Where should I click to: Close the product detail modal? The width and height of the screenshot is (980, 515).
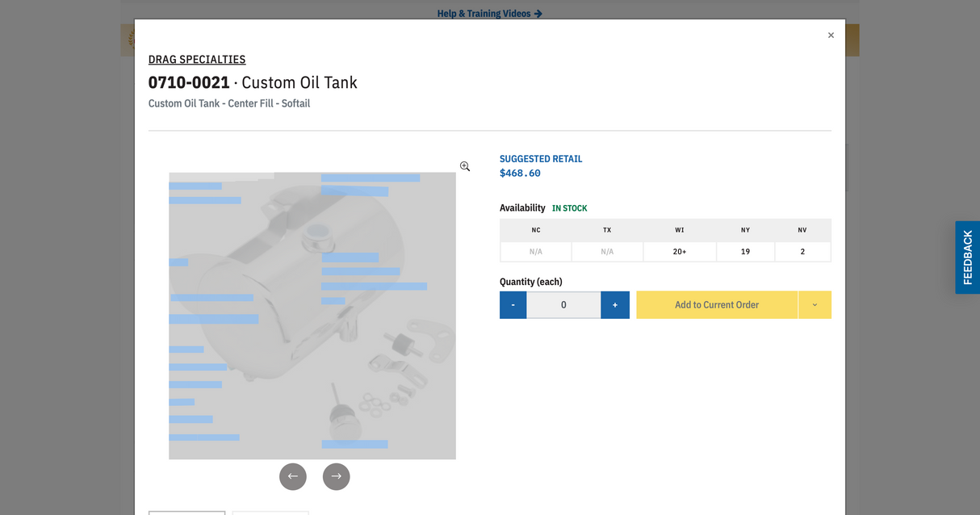point(831,36)
